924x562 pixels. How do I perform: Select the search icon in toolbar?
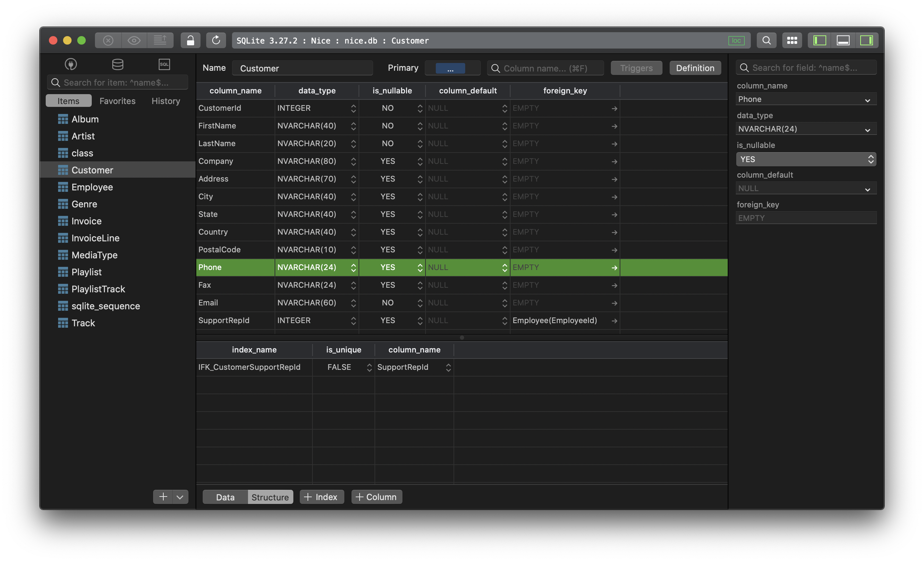pyautogui.click(x=766, y=40)
